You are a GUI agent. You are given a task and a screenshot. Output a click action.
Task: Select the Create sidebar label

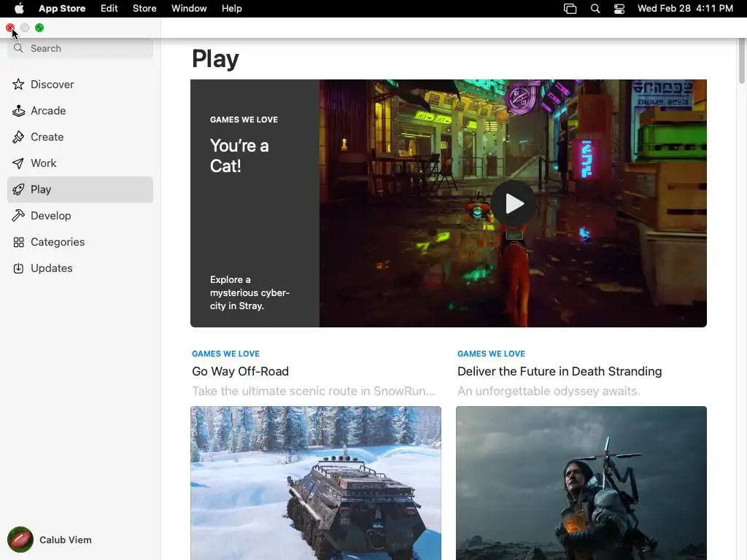(47, 137)
